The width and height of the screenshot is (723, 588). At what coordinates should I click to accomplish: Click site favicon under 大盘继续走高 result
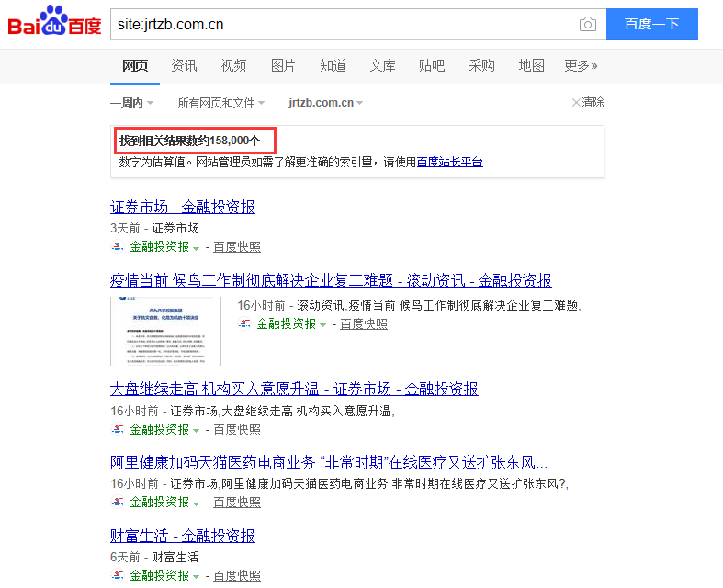(118, 429)
